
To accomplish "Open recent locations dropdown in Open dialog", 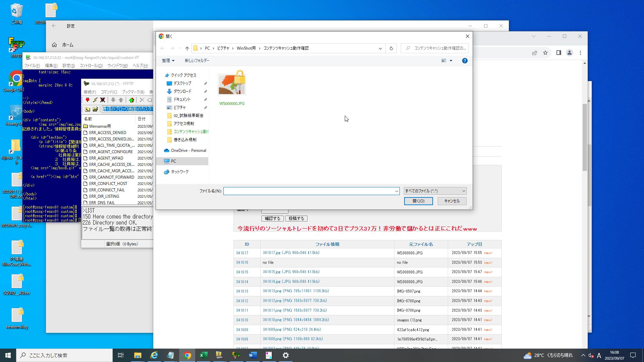I will tap(180, 48).
